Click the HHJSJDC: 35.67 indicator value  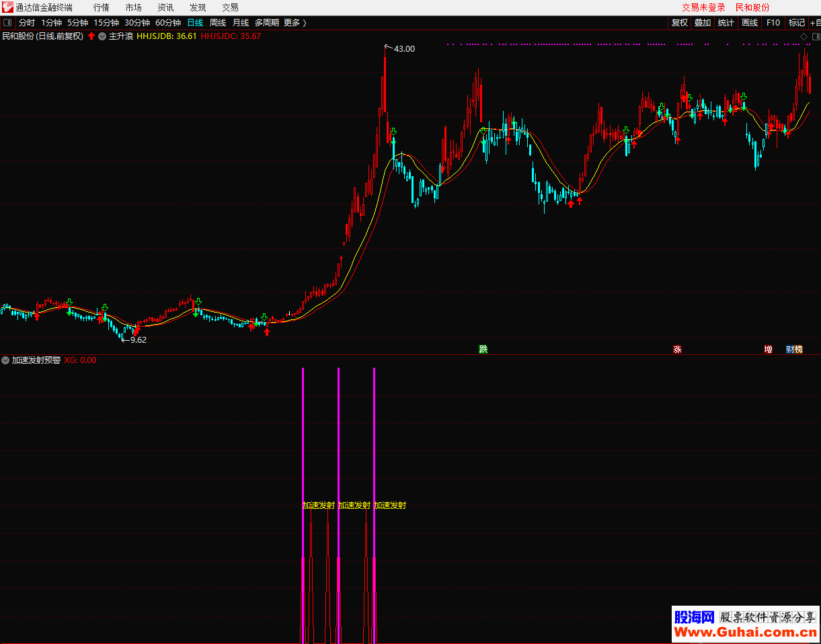coord(231,36)
